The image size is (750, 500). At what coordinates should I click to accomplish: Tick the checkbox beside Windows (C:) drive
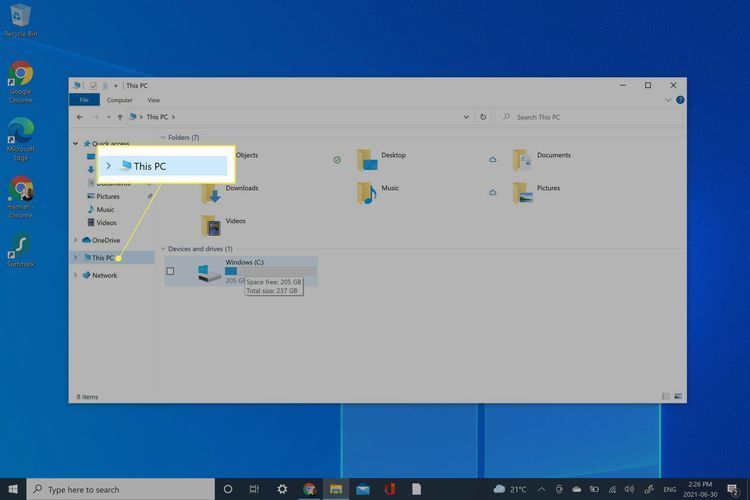[x=170, y=271]
